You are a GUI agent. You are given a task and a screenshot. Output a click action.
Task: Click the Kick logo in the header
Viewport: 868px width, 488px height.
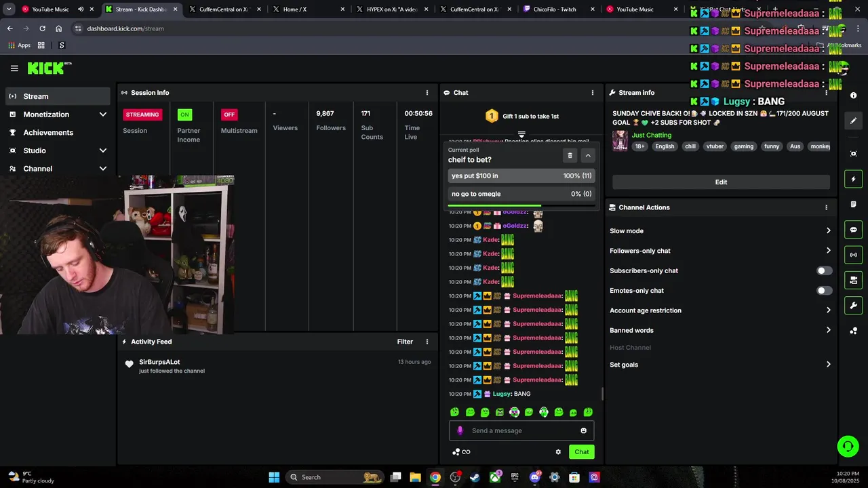[49, 68]
